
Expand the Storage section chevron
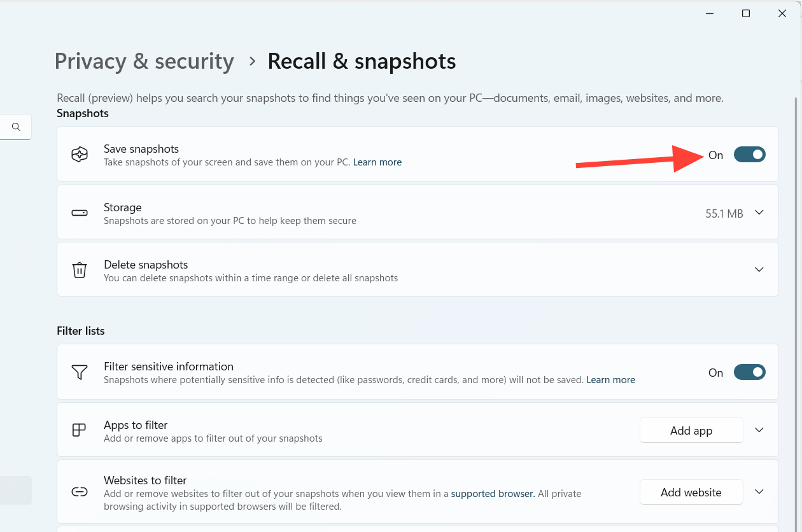tap(759, 213)
